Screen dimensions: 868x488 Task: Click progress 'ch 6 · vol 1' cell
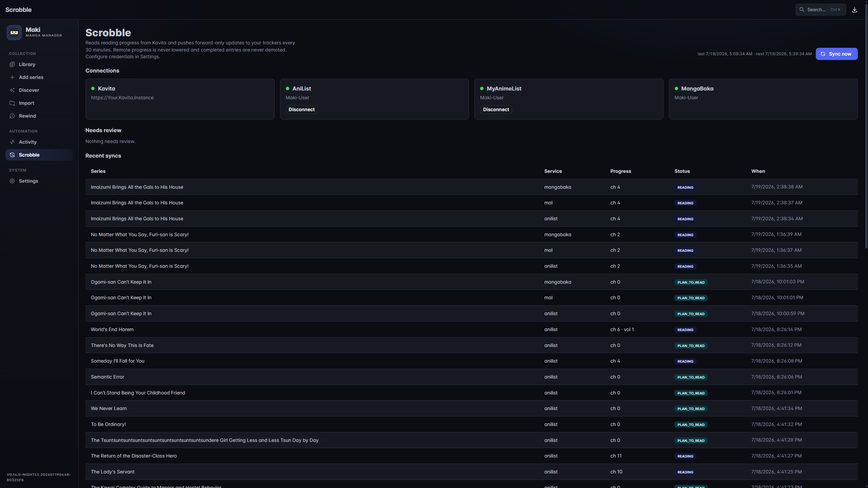click(x=622, y=329)
